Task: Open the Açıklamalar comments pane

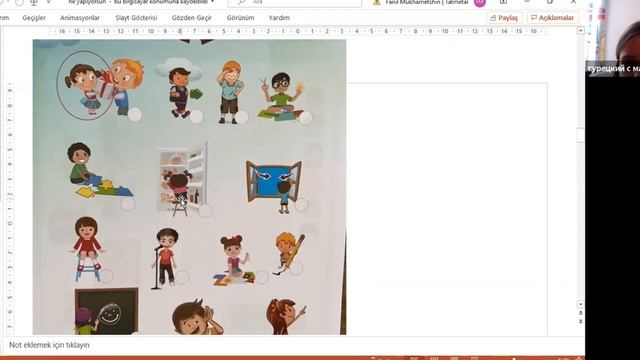Action: (x=553, y=18)
